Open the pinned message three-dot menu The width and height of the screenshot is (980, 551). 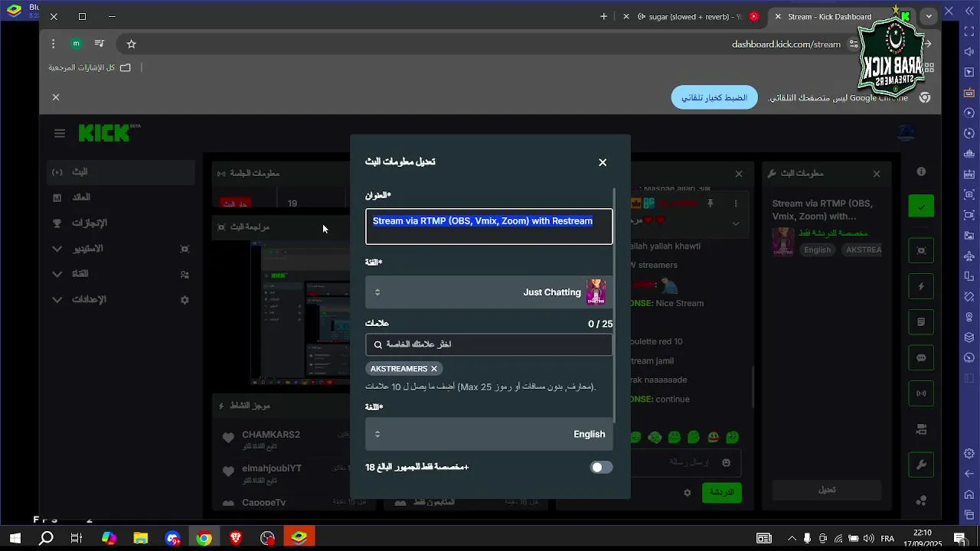tap(736, 204)
